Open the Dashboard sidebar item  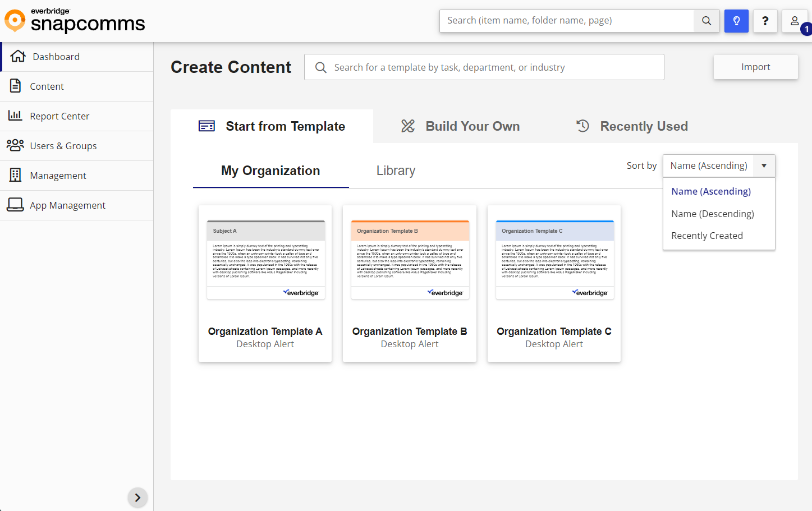(x=77, y=57)
